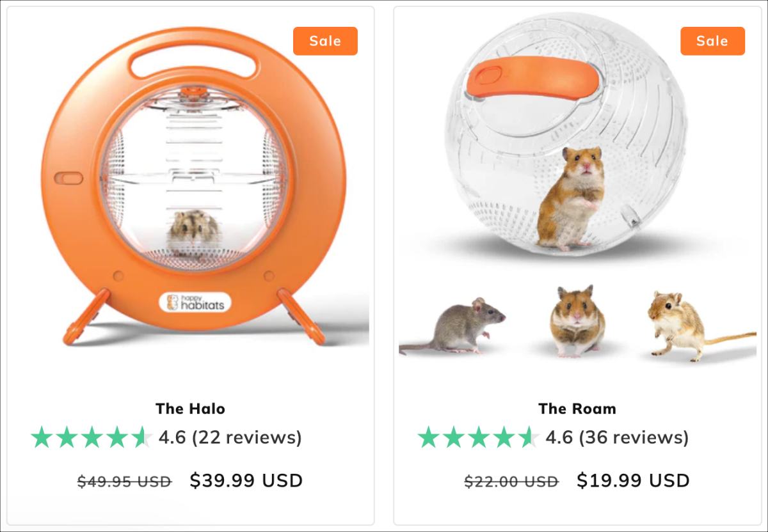The height and width of the screenshot is (532, 768).
Task: Open The Roam product title link
Action: 577,409
